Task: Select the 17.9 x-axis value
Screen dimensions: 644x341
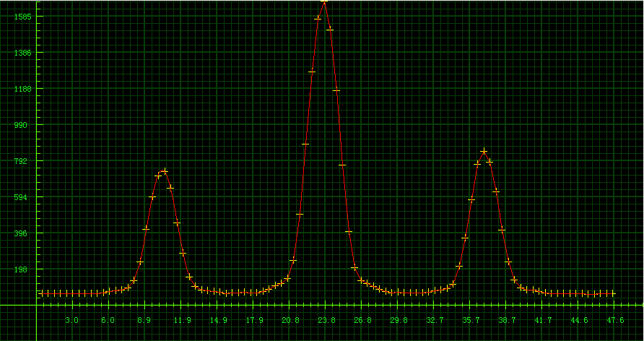Action: (x=255, y=321)
